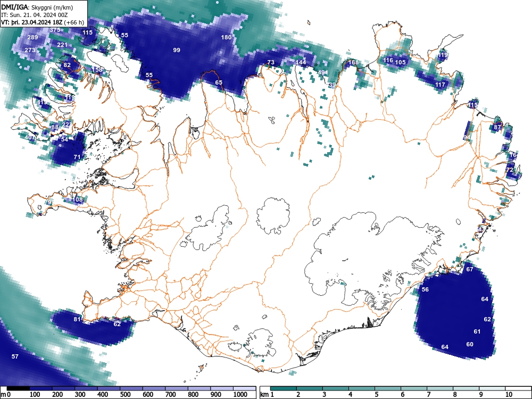Click the visibility value 105
The height and width of the screenshot is (399, 532).
[401, 62]
